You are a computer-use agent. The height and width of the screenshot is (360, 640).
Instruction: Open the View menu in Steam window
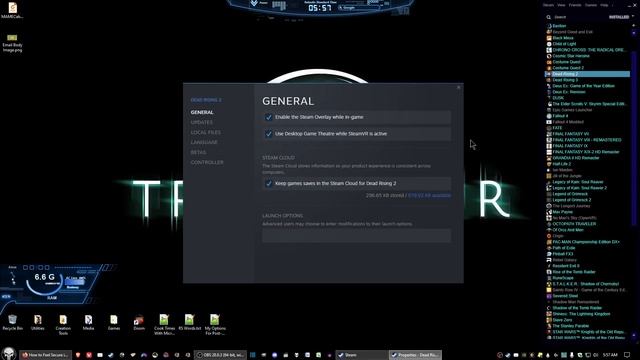pyautogui.click(x=561, y=5)
